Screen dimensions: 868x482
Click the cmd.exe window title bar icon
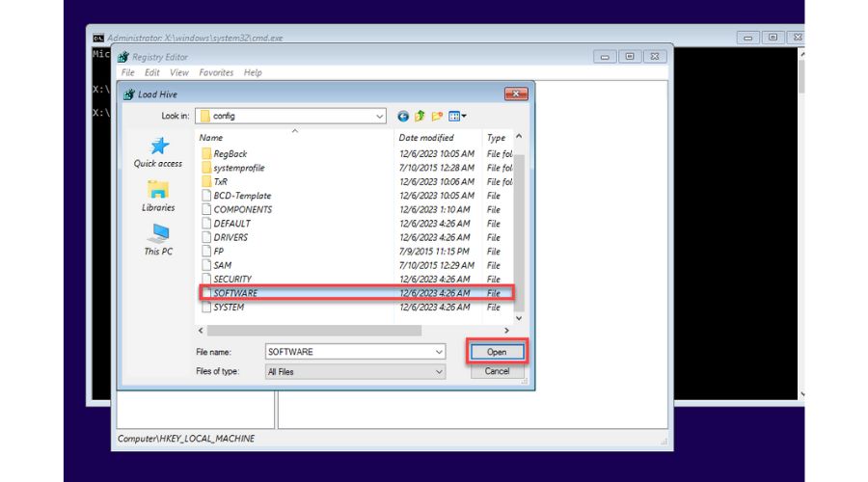pyautogui.click(x=98, y=38)
